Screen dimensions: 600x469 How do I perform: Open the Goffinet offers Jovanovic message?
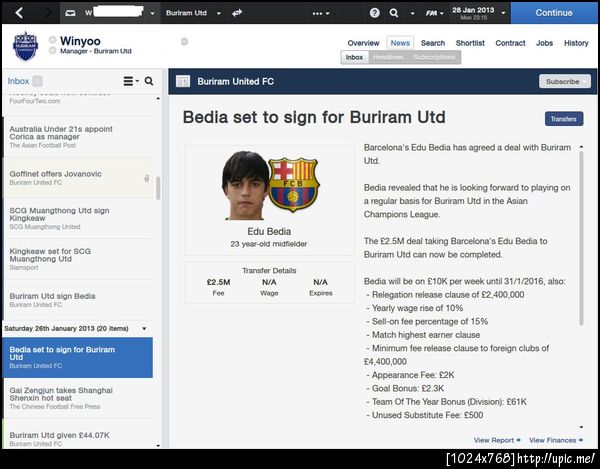click(78, 178)
